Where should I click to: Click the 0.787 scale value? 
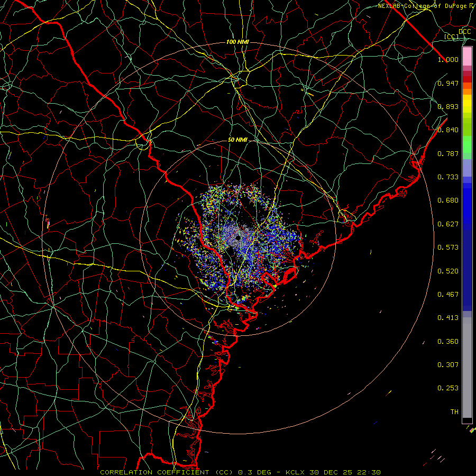[x=448, y=153]
